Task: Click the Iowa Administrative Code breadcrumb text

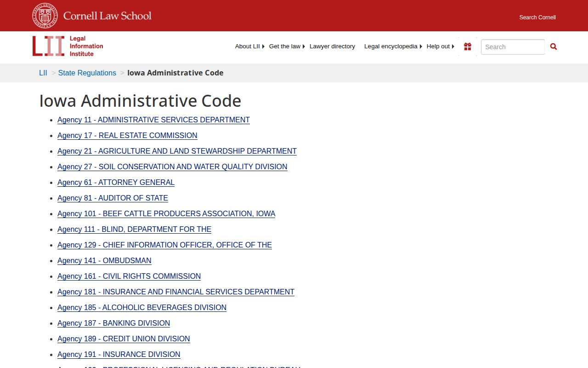Action: [x=175, y=73]
